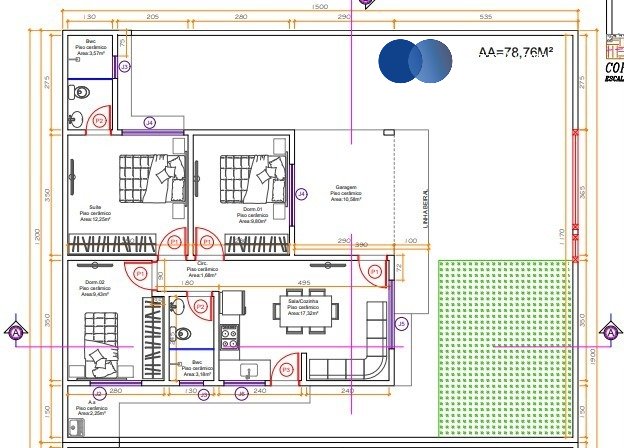Select the Suíte wardrobe with hangers
The height and width of the screenshot is (448, 624).
(x=112, y=244)
